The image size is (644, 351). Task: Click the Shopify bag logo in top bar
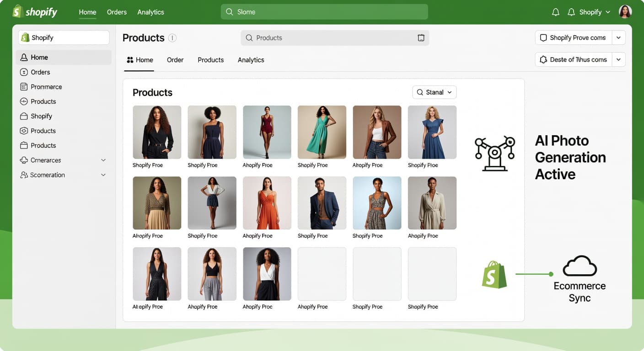click(x=17, y=11)
